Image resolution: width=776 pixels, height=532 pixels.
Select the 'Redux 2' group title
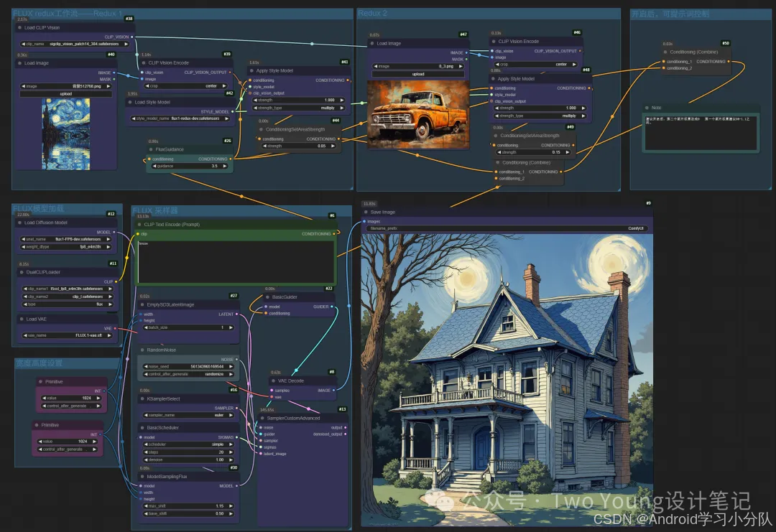tap(373, 14)
